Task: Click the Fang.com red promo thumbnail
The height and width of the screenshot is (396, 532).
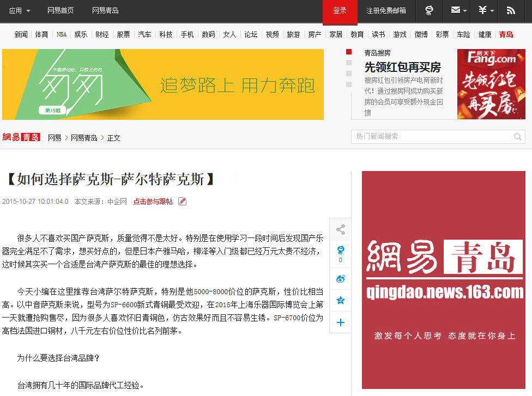Action: (491, 84)
